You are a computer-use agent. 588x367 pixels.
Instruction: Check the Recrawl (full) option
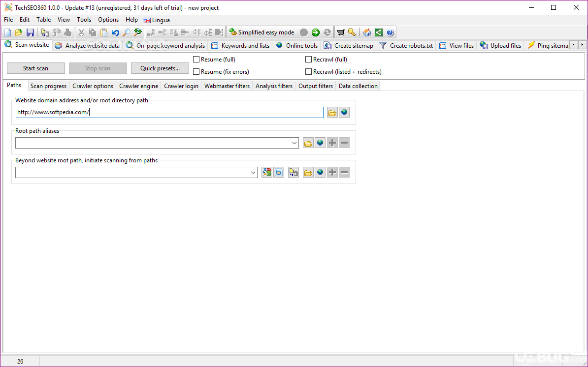pyautogui.click(x=308, y=59)
